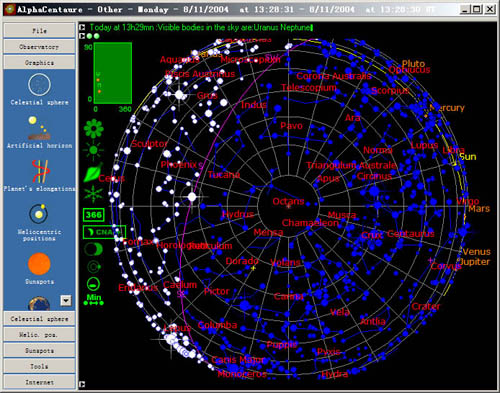
Task: Click the Internet button
Action: 39,382
